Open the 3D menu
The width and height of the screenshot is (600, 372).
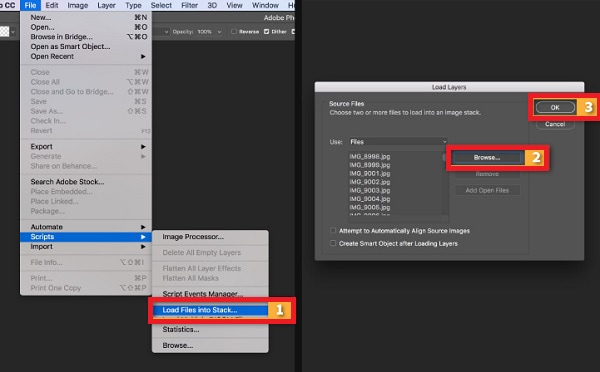click(x=212, y=5)
